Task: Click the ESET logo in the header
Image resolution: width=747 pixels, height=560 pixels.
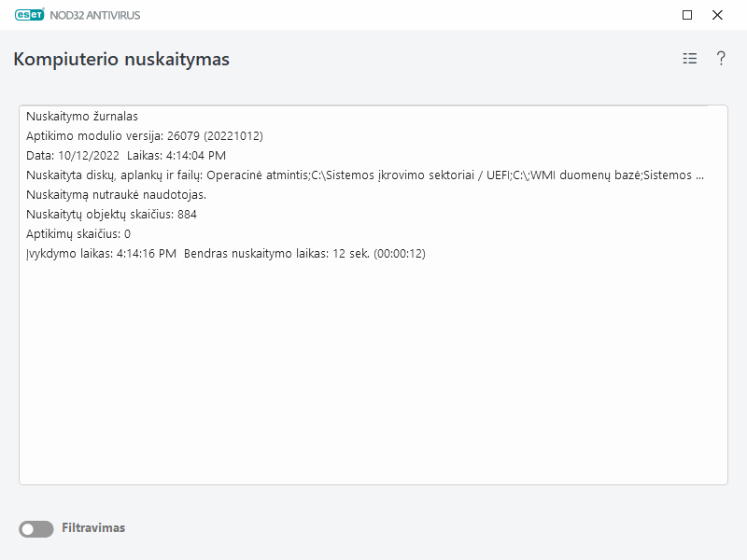Action: [30, 15]
